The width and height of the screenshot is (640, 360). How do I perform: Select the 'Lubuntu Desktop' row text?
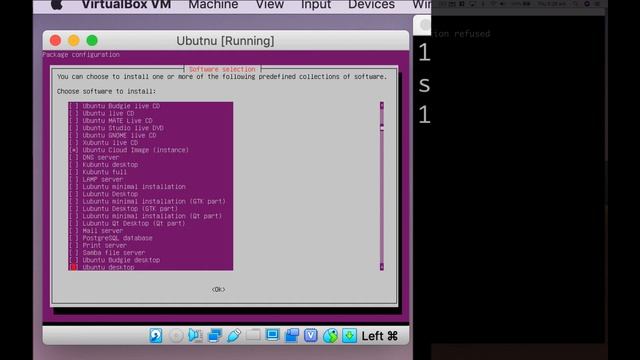(110, 194)
